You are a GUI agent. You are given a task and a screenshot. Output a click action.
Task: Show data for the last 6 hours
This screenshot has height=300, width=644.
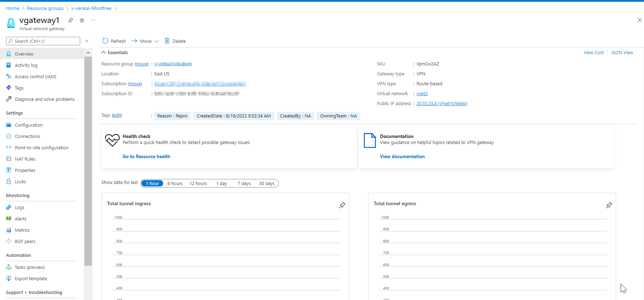coord(175,183)
